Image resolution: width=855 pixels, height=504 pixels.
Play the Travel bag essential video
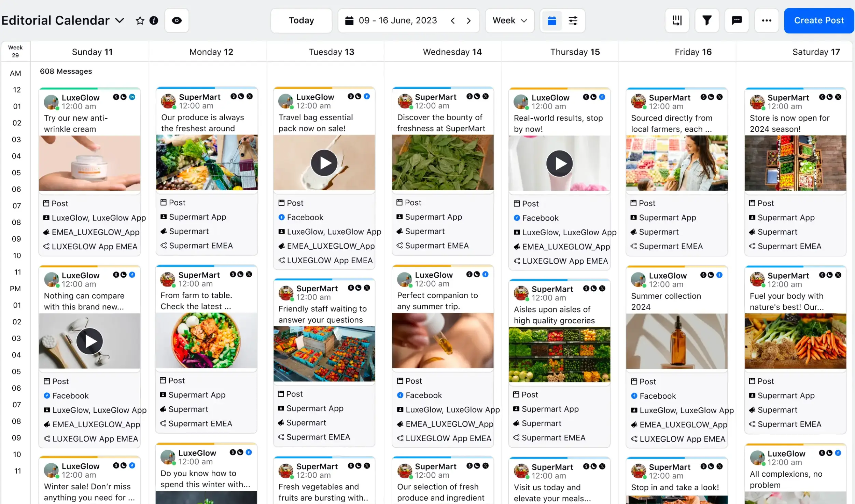pos(324,163)
